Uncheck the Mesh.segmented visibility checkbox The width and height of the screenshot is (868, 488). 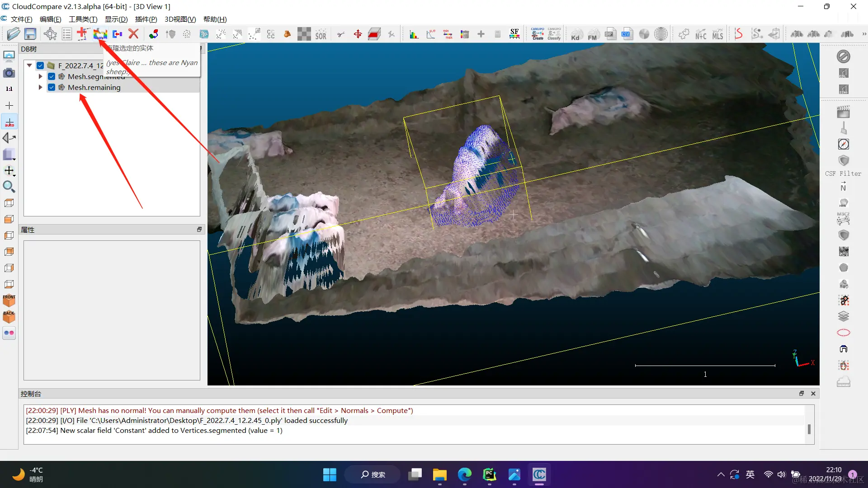click(52, 76)
